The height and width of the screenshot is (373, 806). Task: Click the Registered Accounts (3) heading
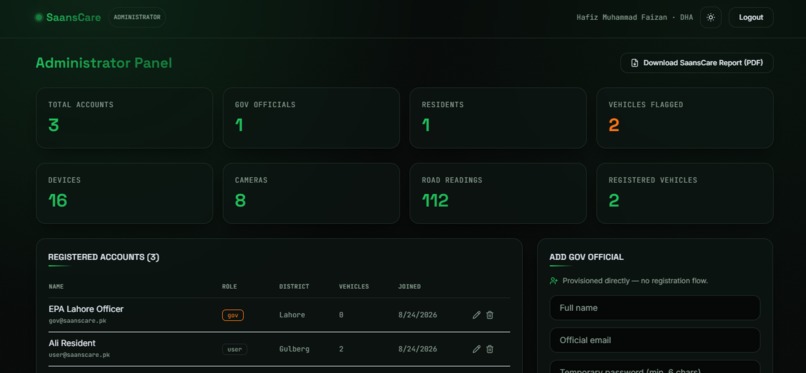(x=104, y=257)
